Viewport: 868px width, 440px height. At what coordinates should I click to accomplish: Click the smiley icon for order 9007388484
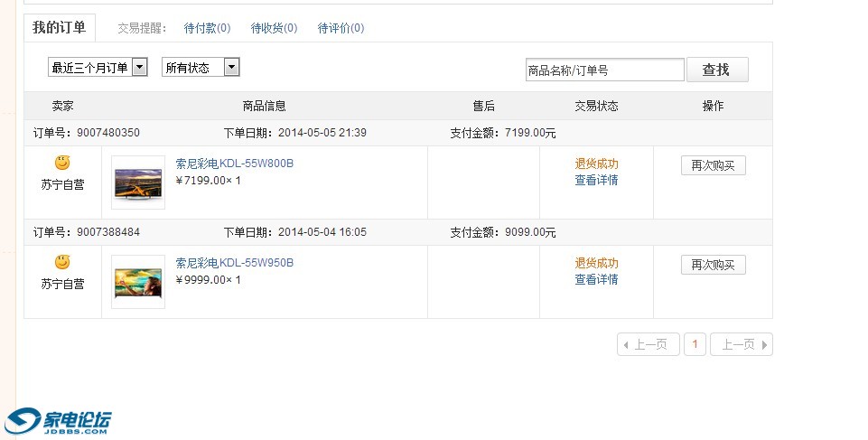(61, 262)
